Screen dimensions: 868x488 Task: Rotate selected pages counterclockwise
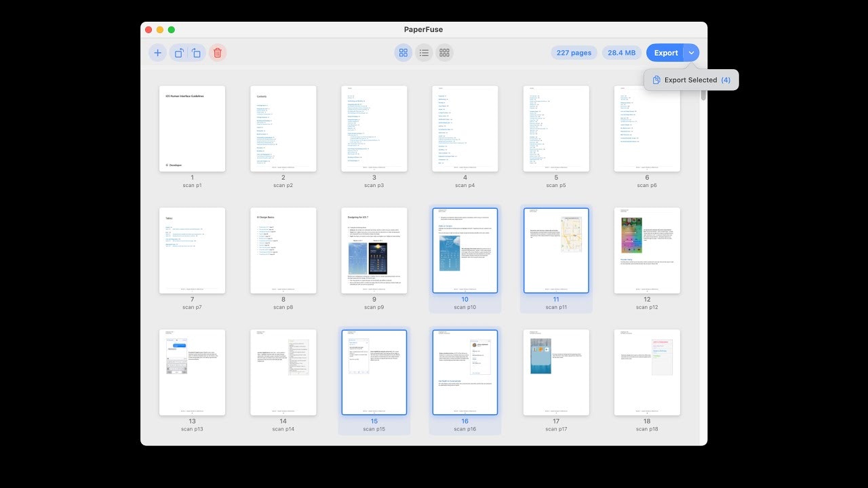pyautogui.click(x=178, y=53)
